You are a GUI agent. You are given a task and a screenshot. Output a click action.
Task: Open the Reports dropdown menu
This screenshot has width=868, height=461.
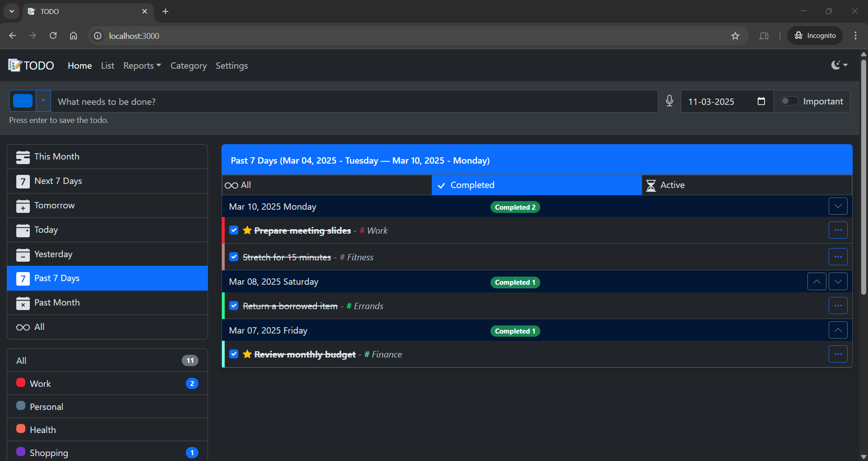[142, 66]
